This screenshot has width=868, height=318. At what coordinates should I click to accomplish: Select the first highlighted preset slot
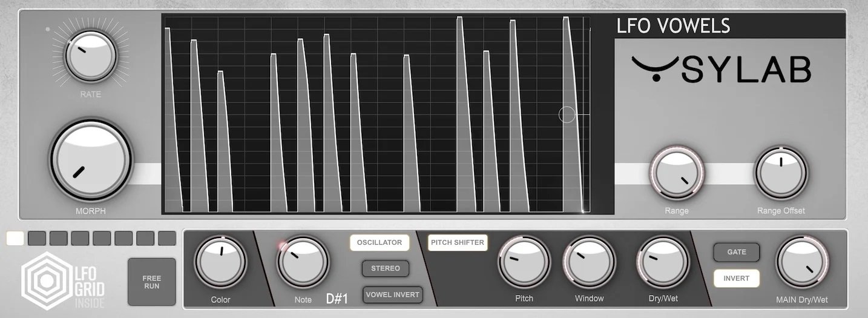15,238
